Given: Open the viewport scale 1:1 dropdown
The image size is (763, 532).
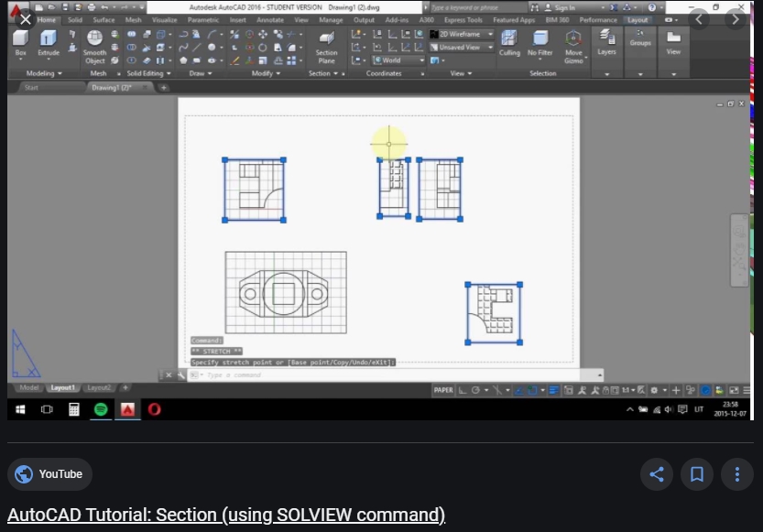Looking at the screenshot, I should [628, 390].
